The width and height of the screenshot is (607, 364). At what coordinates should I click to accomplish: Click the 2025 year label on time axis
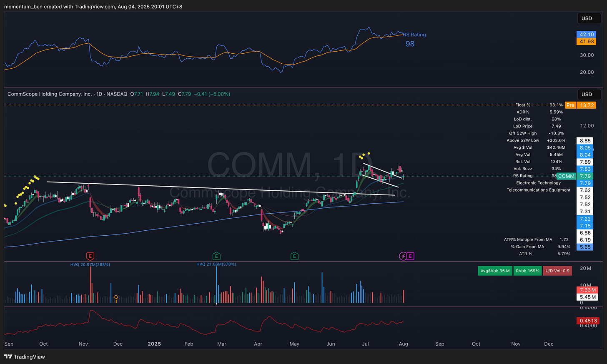click(x=154, y=344)
